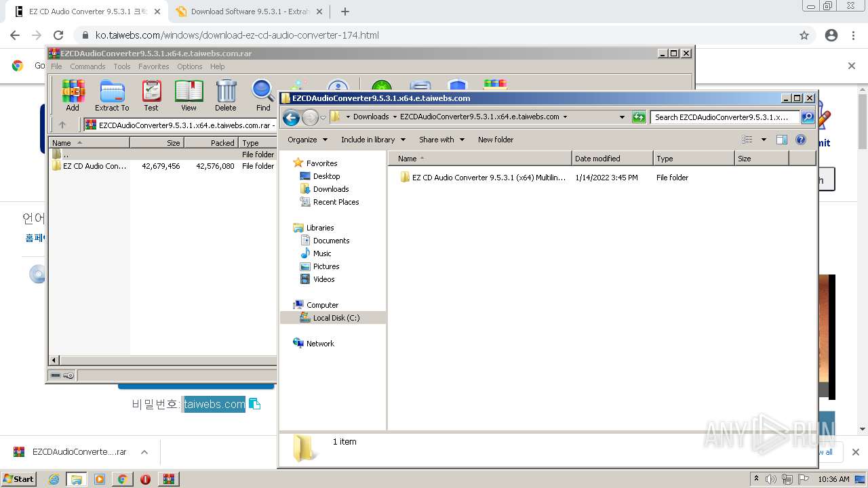Close the Chrome downloads bar
Viewport: 868px width, 488px height.
tap(855, 452)
